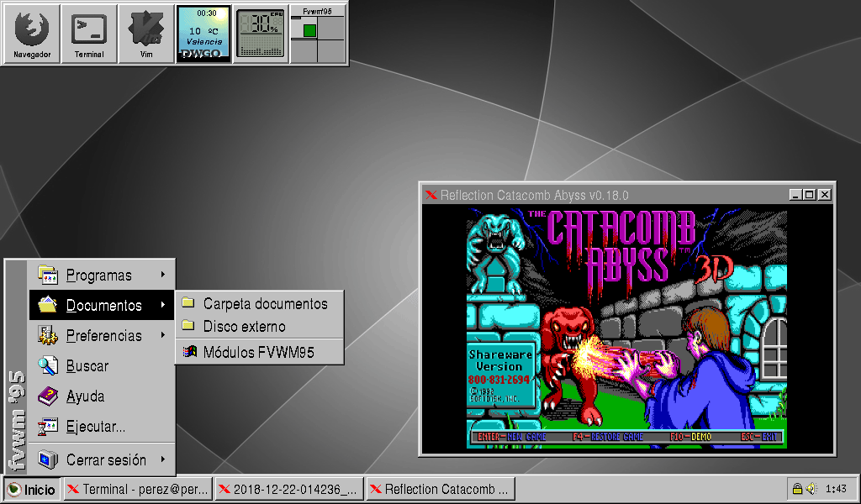861x504 pixels.
Task: Click the Ayuda help book icon
Action: [x=48, y=396]
